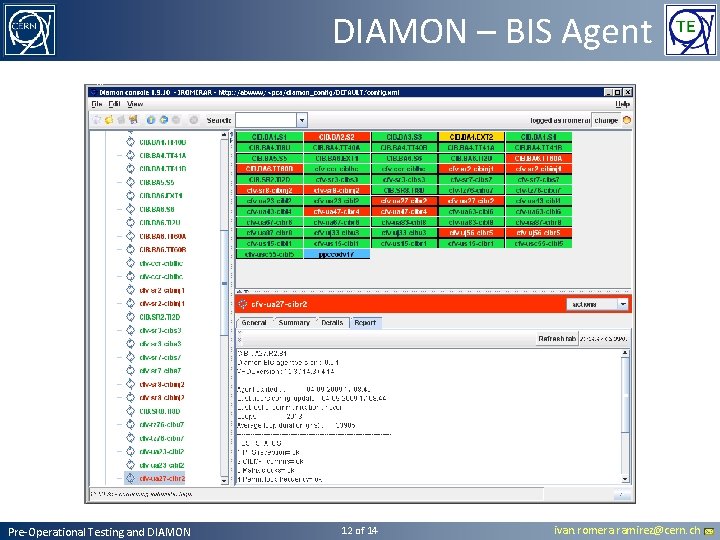The height and width of the screenshot is (540, 720).
Task: Click the Refresh tab button
Action: pyautogui.click(x=557, y=339)
